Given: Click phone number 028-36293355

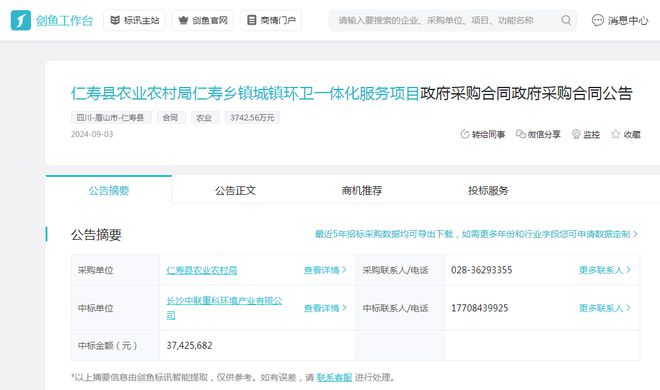Looking at the screenshot, I should coord(482,270).
